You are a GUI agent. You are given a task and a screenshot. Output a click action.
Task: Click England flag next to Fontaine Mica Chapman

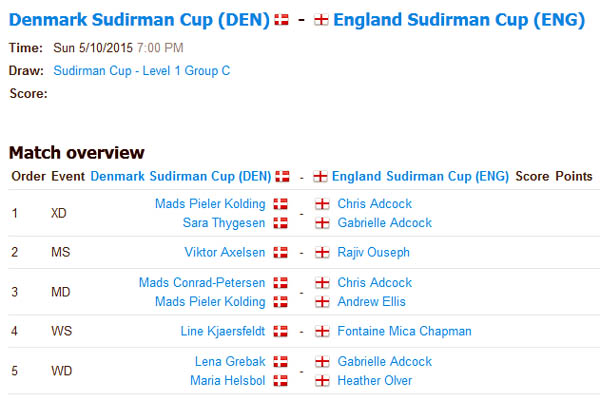[x=322, y=331]
